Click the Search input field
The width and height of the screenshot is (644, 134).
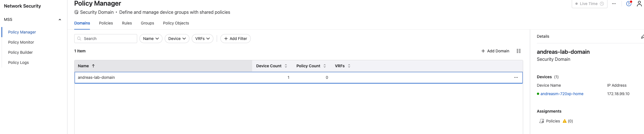109,39
